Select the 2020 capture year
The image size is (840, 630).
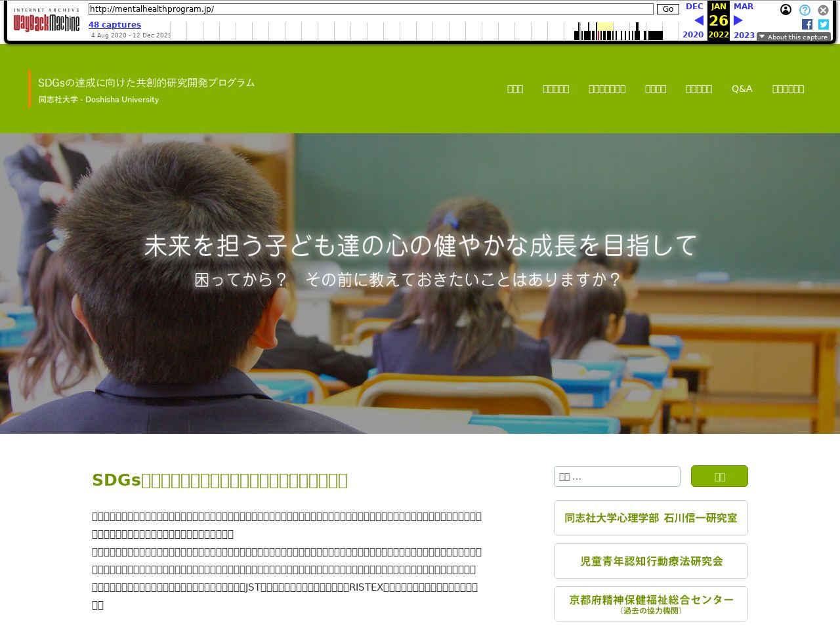pyautogui.click(x=693, y=35)
